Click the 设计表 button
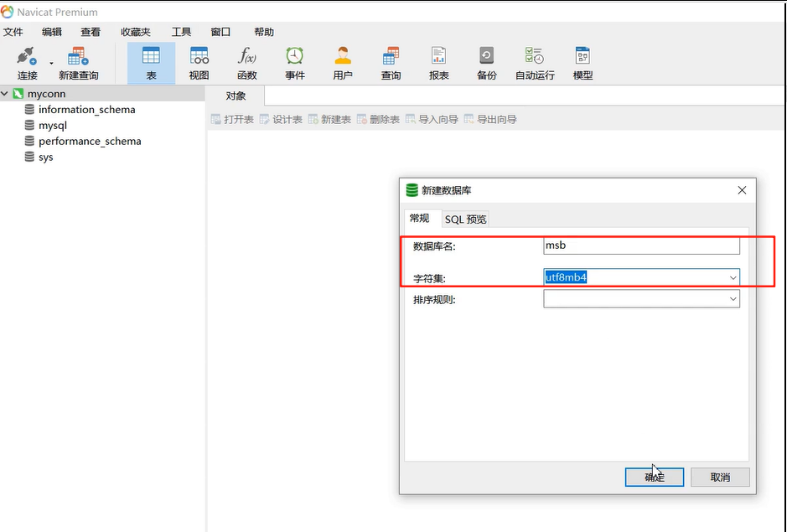 pyautogui.click(x=281, y=120)
